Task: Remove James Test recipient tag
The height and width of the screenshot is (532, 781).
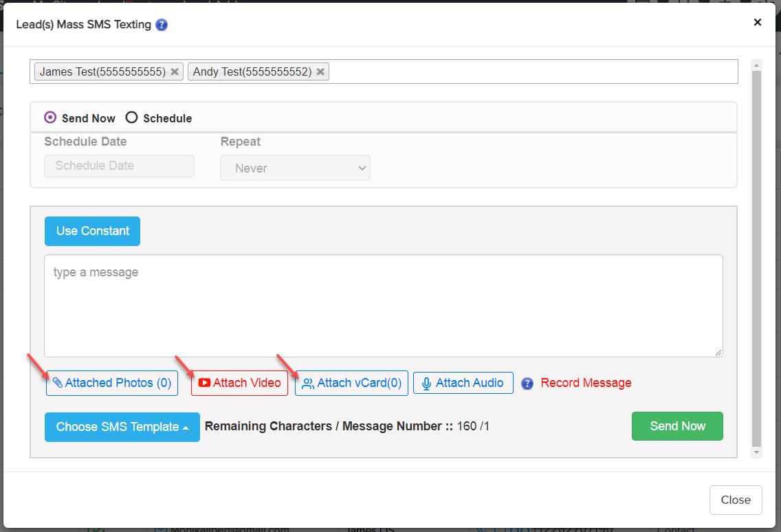Action: click(x=175, y=71)
